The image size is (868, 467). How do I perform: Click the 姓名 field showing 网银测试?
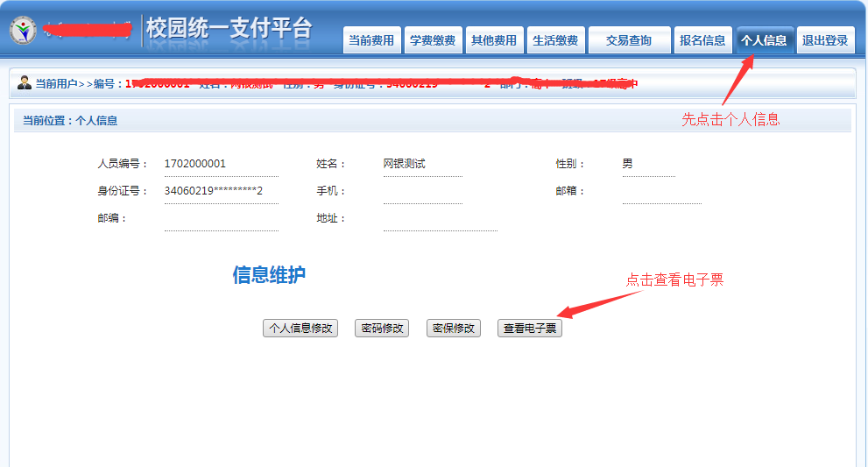pos(405,164)
